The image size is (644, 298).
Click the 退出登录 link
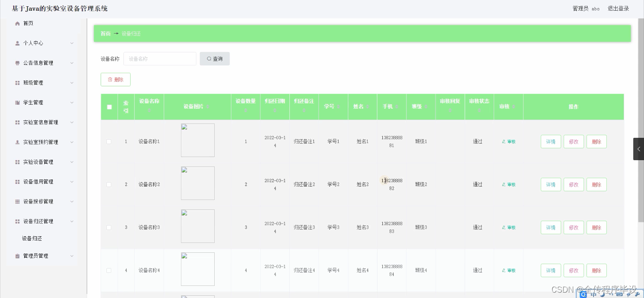pos(618,8)
